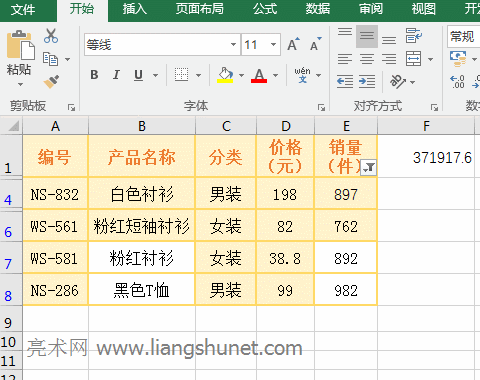The width and height of the screenshot is (480, 380).
Task: Align text left
Action: (345, 59)
